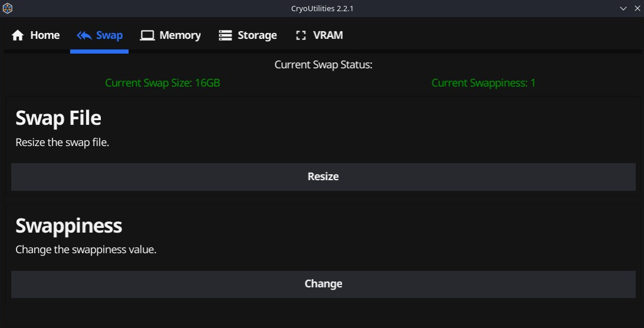The height and width of the screenshot is (328, 644).
Task: Close CryoUtilities with the X icon
Action: [x=637, y=8]
